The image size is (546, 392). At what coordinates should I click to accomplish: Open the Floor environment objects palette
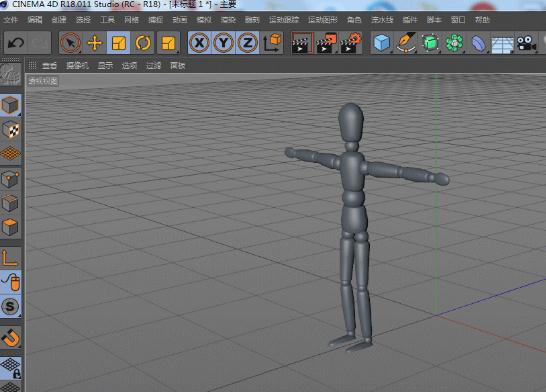502,44
